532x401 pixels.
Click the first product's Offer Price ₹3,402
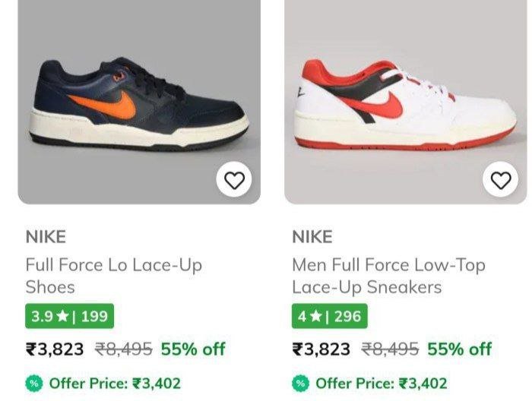[115, 383]
